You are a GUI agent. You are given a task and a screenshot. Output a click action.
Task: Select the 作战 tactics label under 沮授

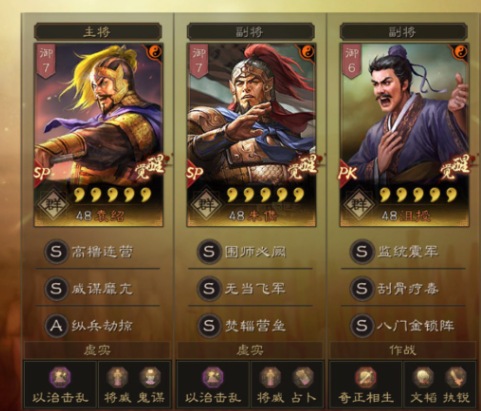tap(403, 350)
